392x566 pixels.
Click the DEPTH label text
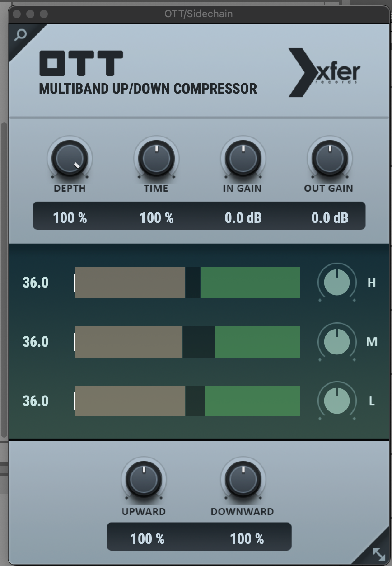pyautogui.click(x=70, y=189)
